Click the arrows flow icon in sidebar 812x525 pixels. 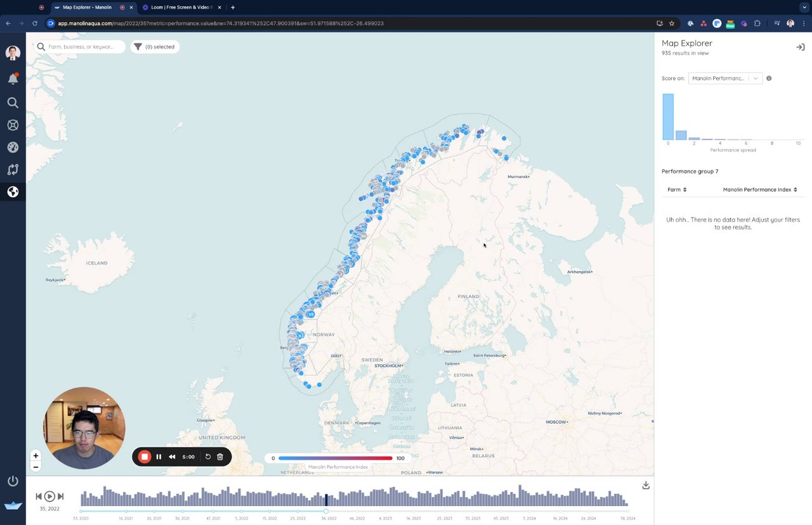click(x=13, y=169)
